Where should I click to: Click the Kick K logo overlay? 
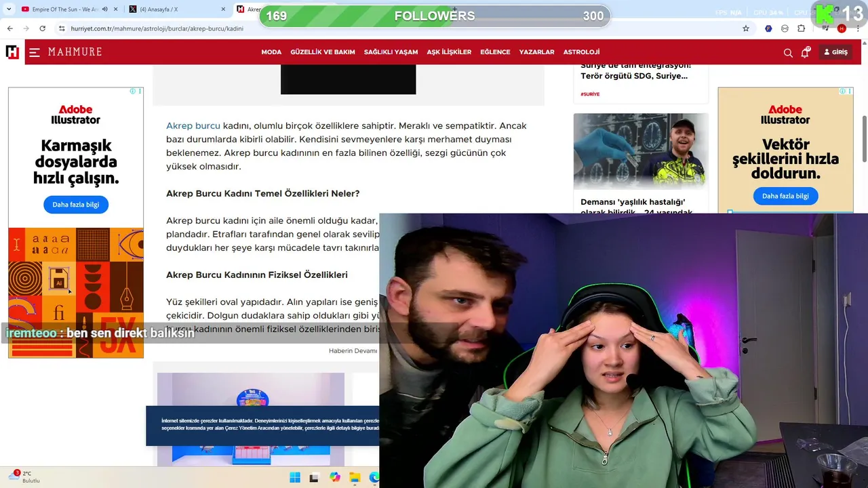(825, 14)
